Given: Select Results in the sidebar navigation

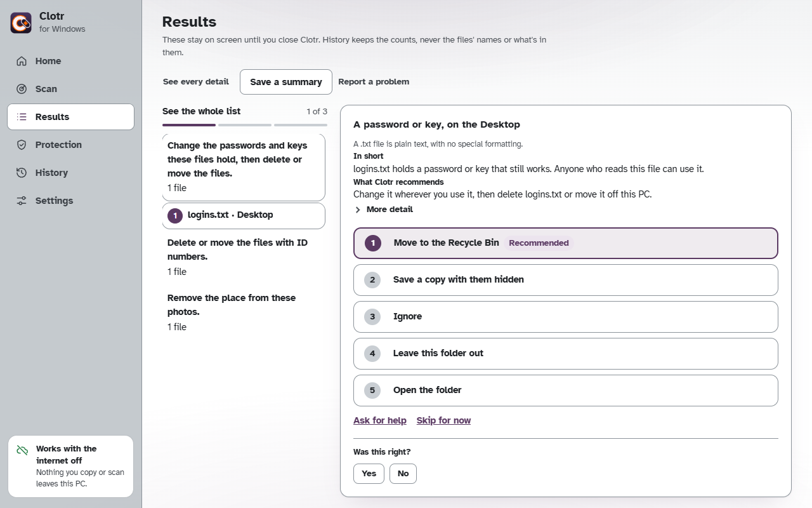Looking at the screenshot, I should (70, 117).
